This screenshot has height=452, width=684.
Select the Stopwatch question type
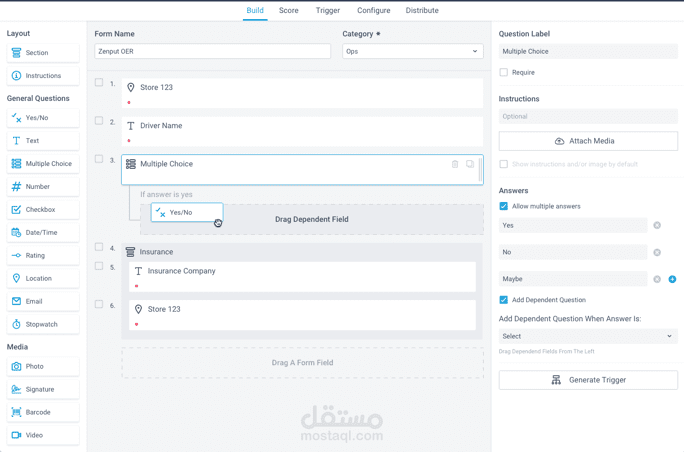point(43,325)
